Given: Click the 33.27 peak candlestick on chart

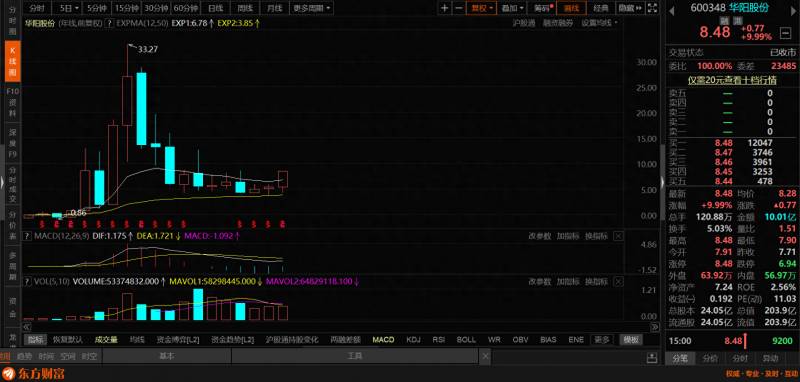Looking at the screenshot, I should point(127,100).
